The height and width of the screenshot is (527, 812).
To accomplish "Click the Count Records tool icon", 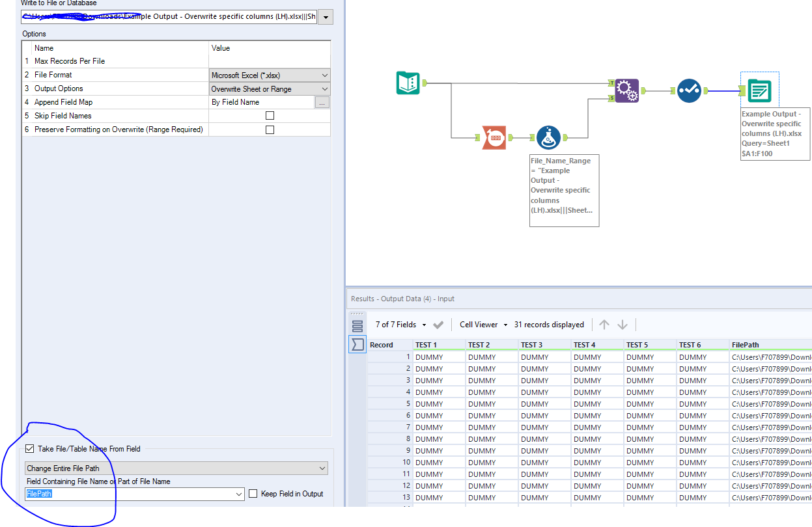I will pyautogui.click(x=494, y=137).
